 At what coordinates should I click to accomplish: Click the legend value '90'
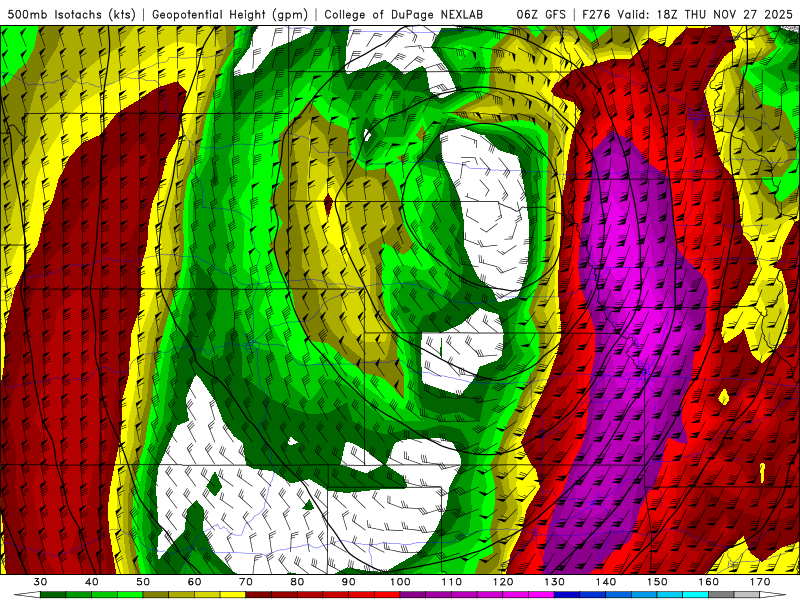pos(348,582)
